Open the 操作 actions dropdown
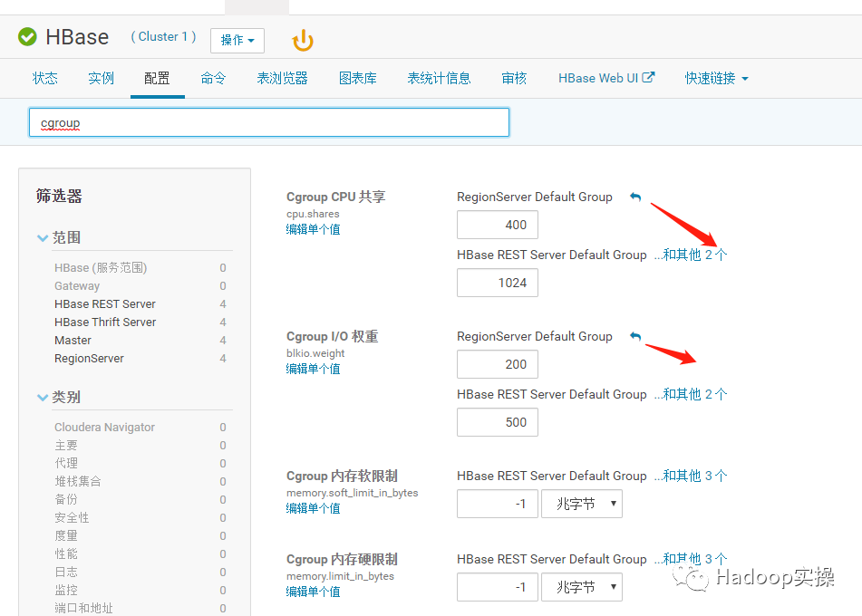 pos(237,41)
